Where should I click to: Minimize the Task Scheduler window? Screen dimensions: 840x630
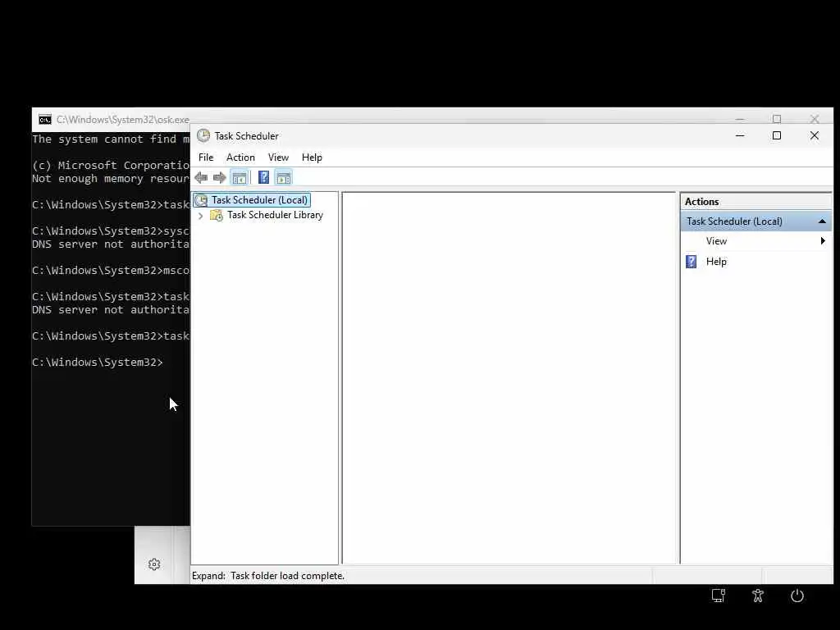(x=740, y=136)
